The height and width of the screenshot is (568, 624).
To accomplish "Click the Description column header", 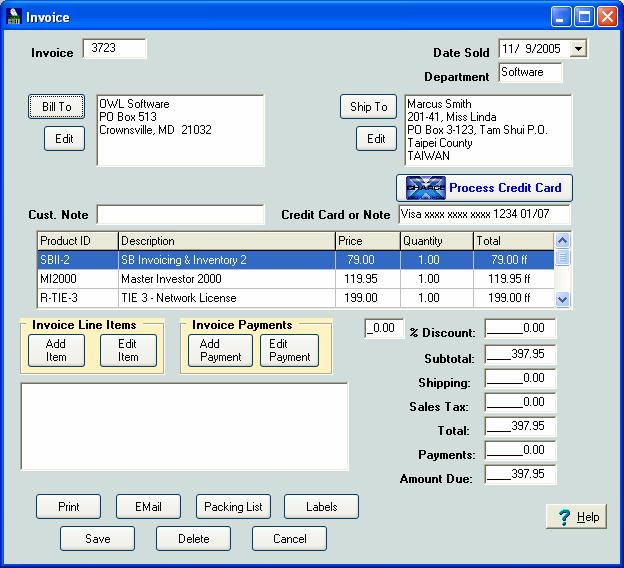I will click(227, 241).
